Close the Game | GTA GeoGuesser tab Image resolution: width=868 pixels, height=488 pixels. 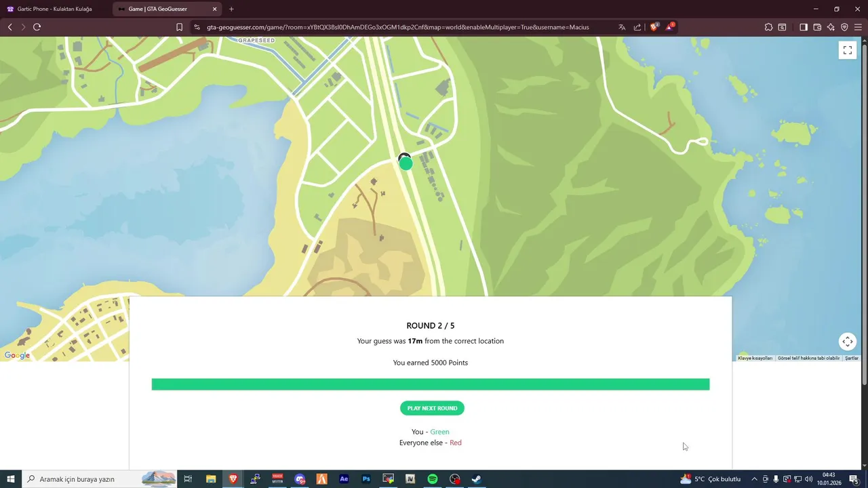(215, 9)
